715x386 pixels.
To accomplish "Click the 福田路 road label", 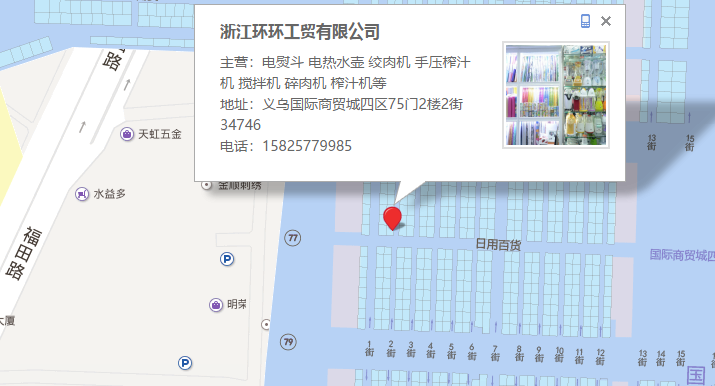I will click(x=24, y=253).
